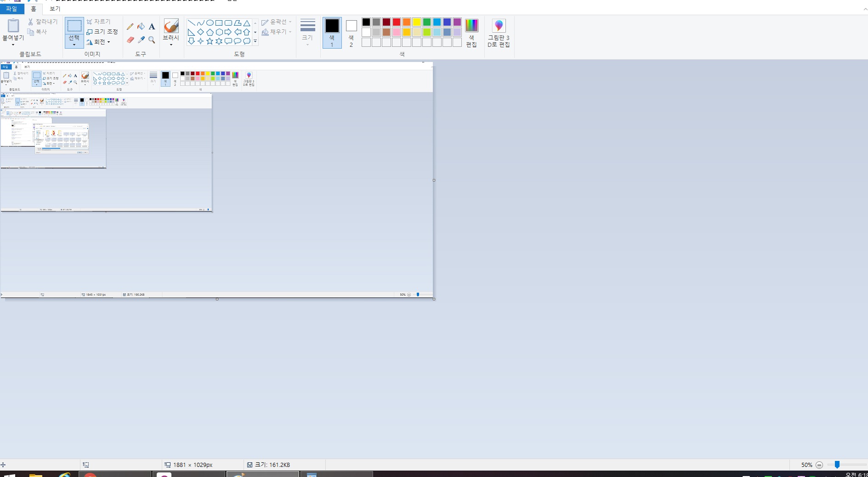868x477 pixels.
Task: Click 복사 copy
Action: (37, 32)
